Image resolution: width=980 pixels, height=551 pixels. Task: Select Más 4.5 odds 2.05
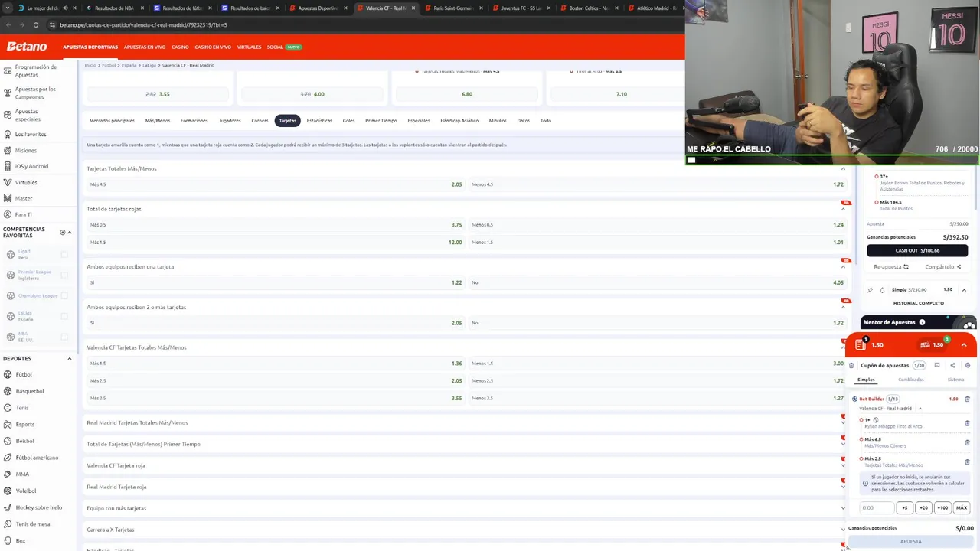[x=276, y=184]
